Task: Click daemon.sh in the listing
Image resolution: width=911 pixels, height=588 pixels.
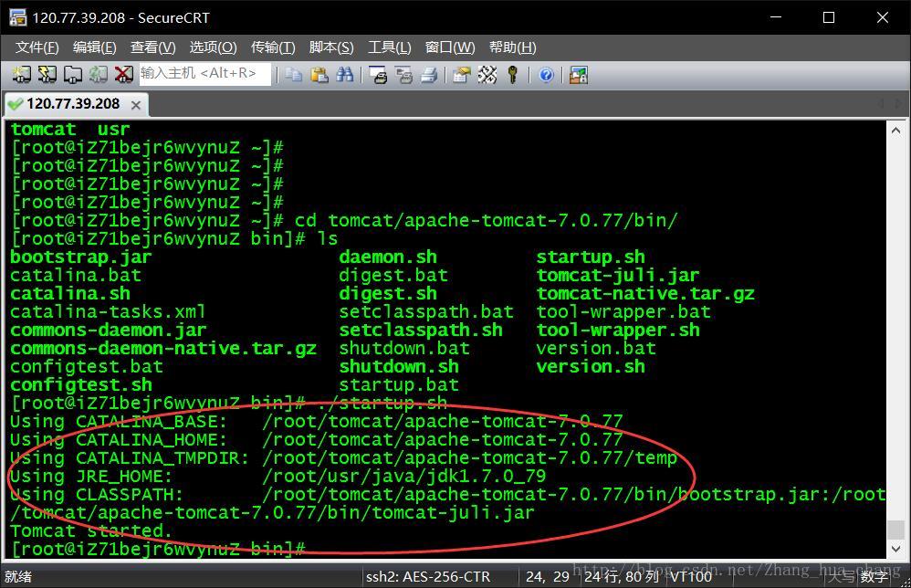Action: click(x=388, y=257)
